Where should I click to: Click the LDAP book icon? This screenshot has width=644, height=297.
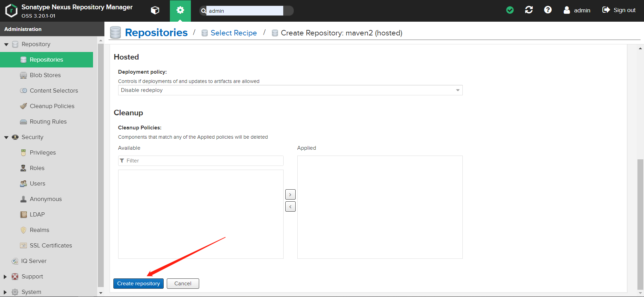(23, 214)
